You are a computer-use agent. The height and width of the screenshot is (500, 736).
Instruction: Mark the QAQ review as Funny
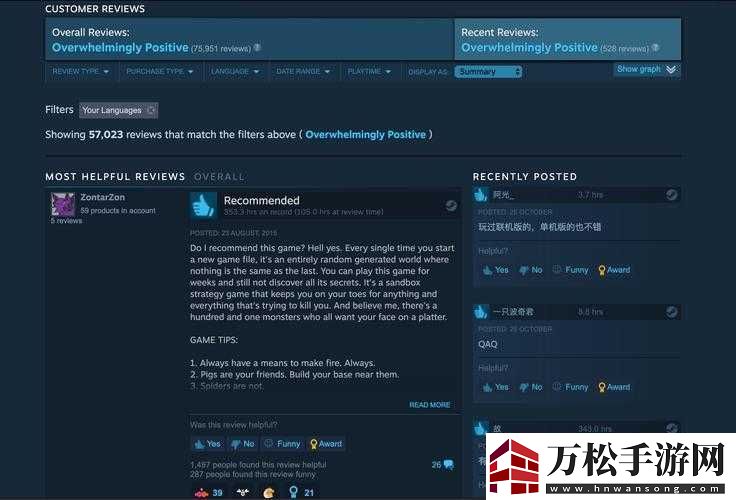pos(570,387)
